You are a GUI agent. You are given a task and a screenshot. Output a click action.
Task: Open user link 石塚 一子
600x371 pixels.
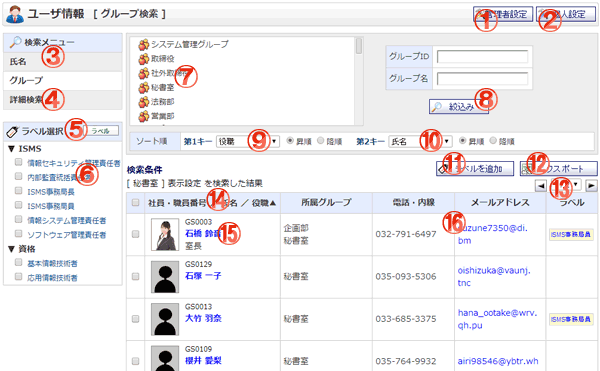203,276
